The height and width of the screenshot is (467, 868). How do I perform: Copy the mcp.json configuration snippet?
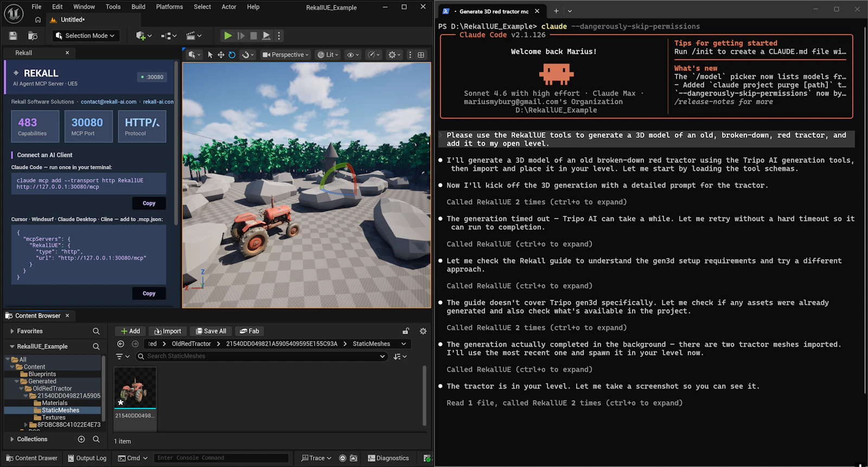point(149,293)
